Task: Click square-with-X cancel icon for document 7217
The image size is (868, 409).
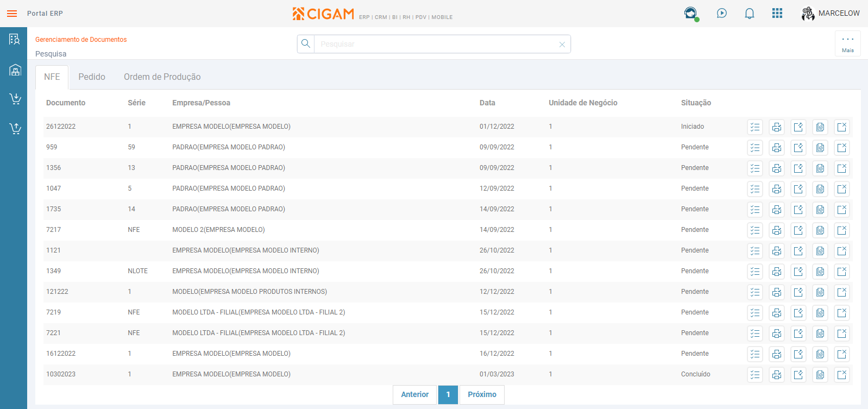Action: (842, 230)
